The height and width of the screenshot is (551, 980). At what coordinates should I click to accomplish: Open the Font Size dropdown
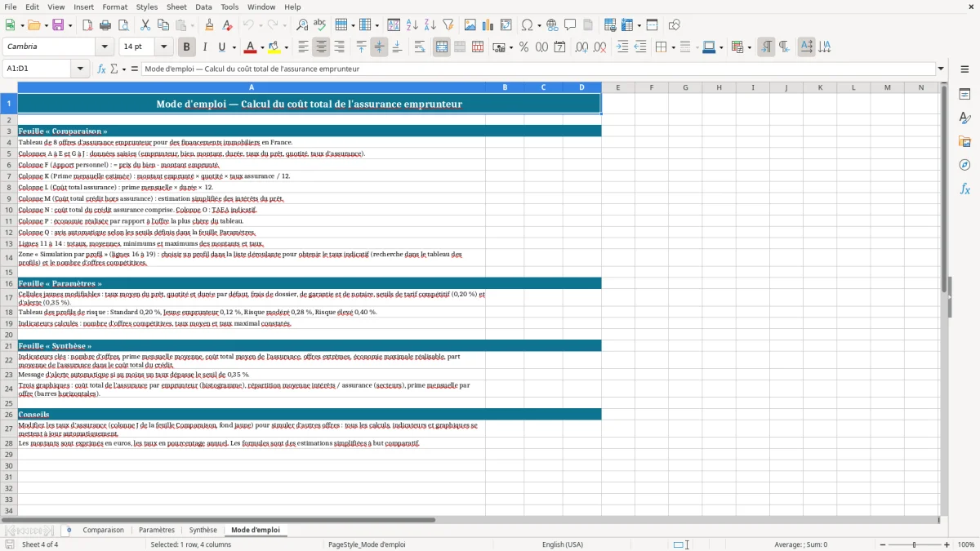click(x=164, y=47)
